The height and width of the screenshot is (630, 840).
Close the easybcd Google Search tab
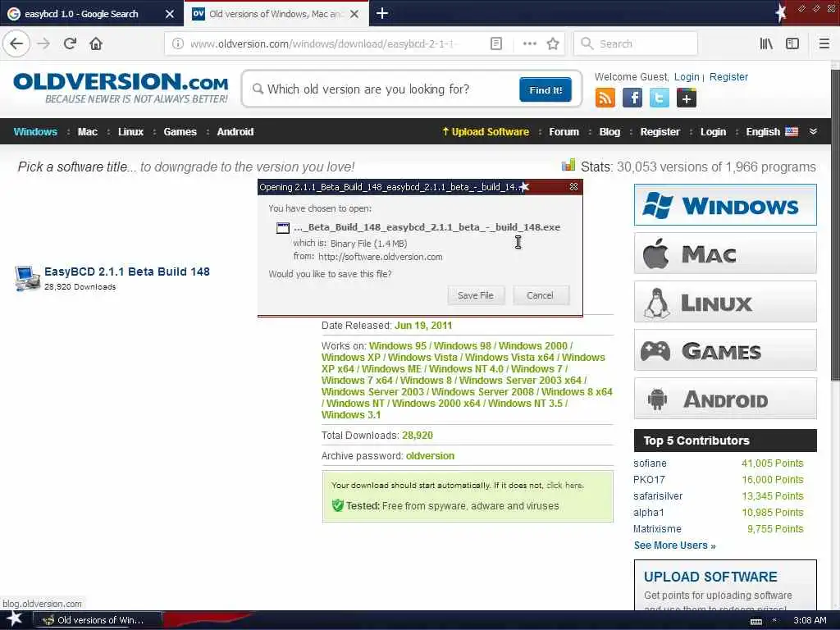169,14
